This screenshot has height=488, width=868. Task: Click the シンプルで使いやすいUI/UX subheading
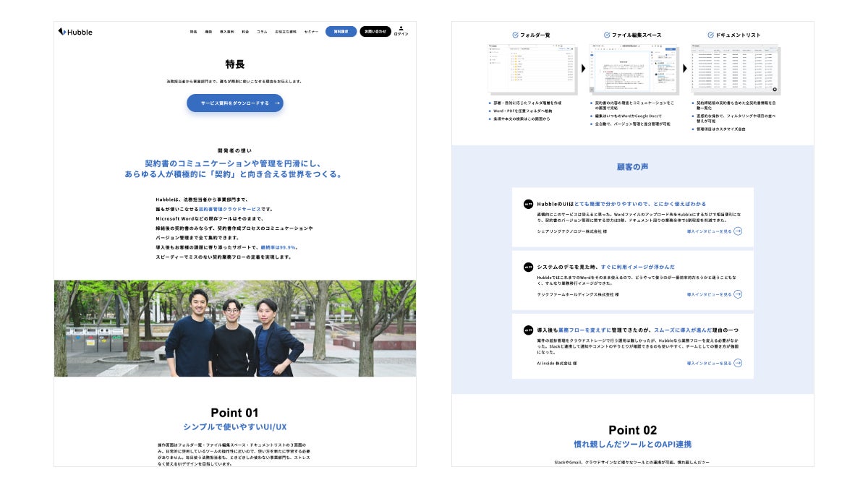pyautogui.click(x=234, y=427)
